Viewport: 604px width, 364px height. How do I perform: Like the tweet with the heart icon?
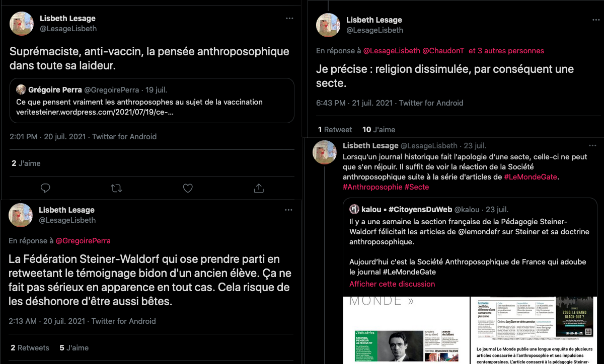(188, 188)
